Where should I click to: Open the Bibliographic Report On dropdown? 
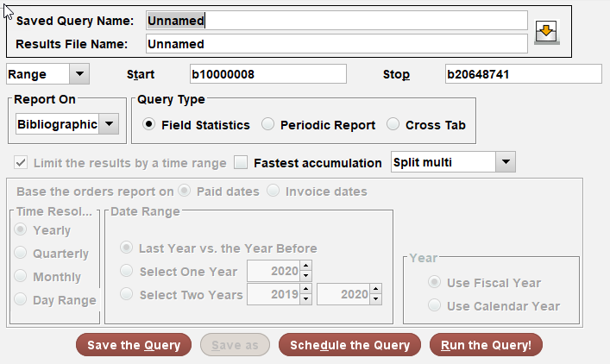pos(109,124)
